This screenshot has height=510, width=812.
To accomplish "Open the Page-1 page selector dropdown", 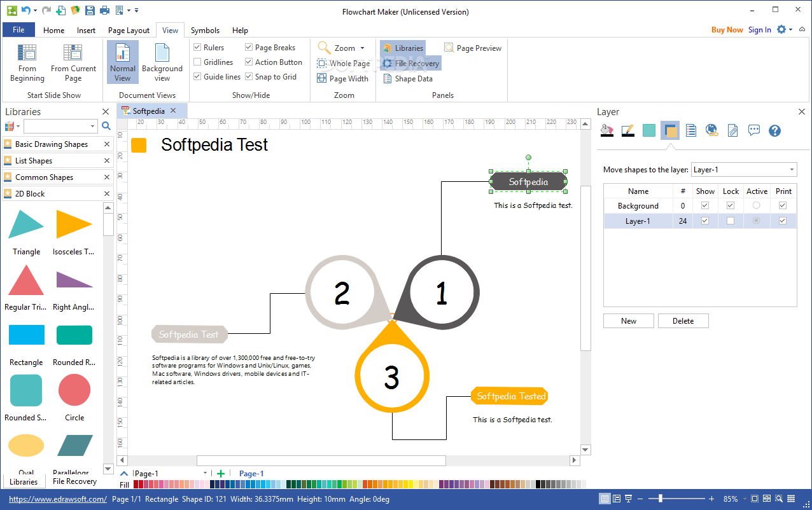I will point(205,473).
